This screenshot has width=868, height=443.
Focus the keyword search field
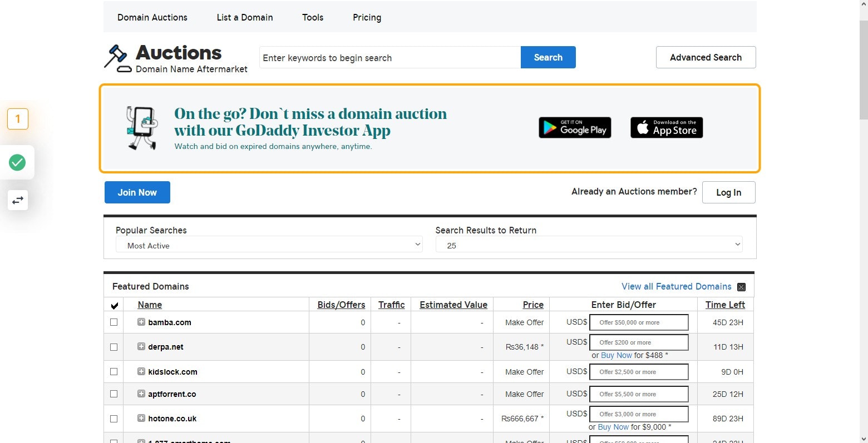[390, 57]
